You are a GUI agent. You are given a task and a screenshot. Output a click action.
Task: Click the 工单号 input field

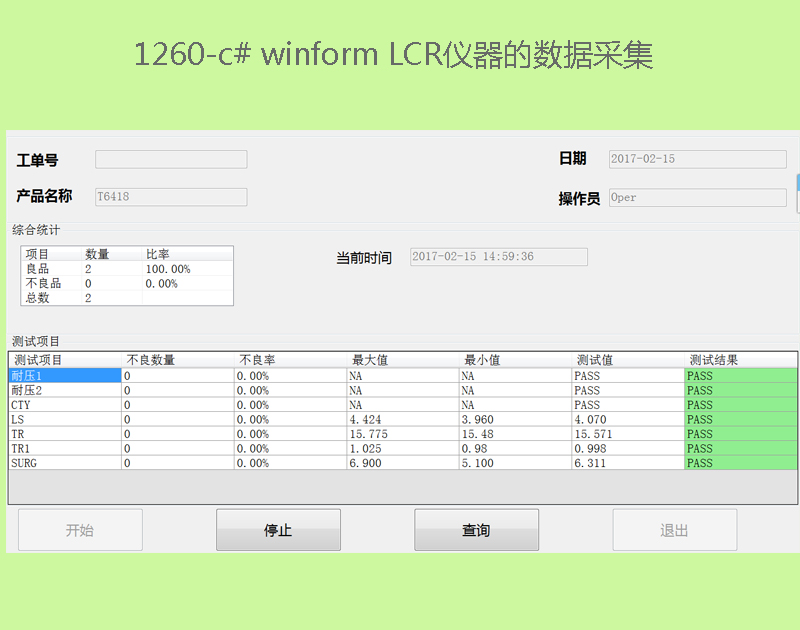point(171,160)
